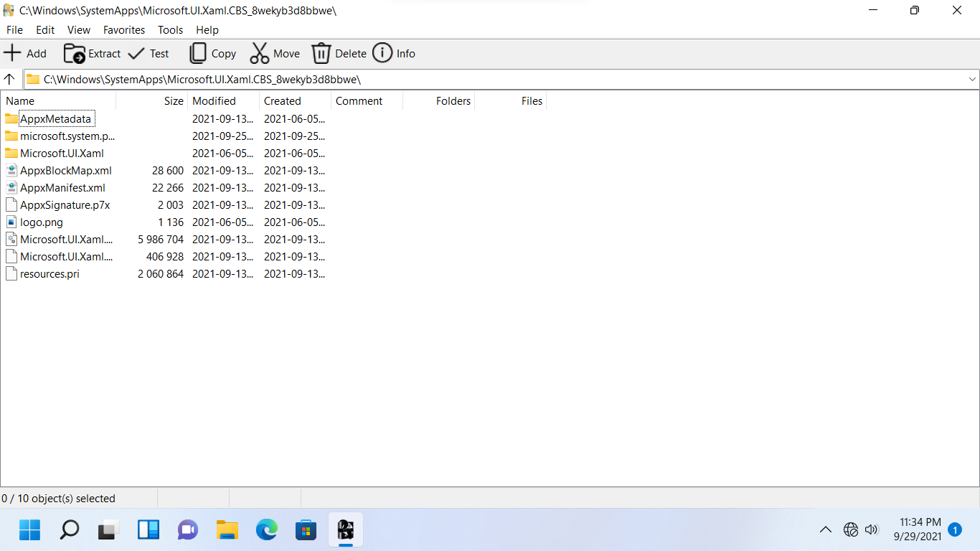
Task: Go up one folder level arrow
Action: pos(9,79)
